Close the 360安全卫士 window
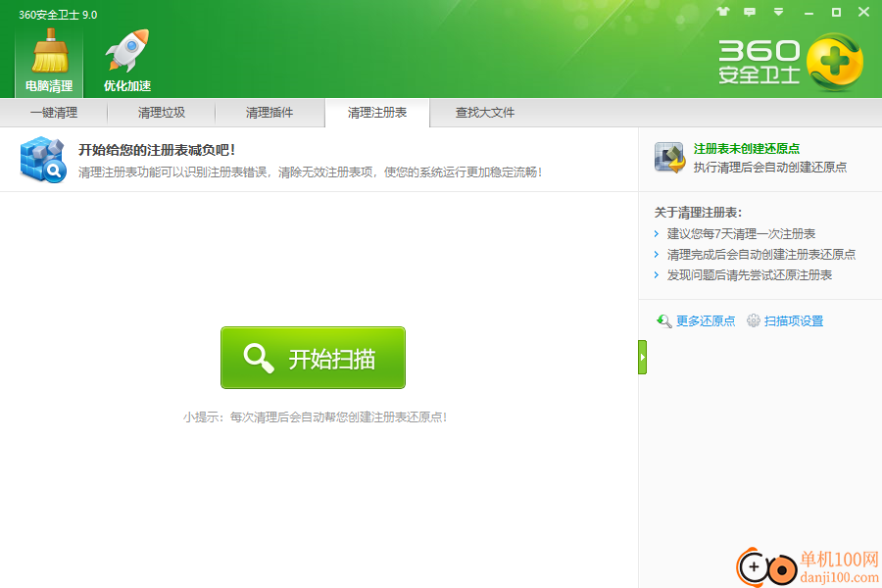This screenshot has width=882, height=588. pyautogui.click(x=864, y=12)
